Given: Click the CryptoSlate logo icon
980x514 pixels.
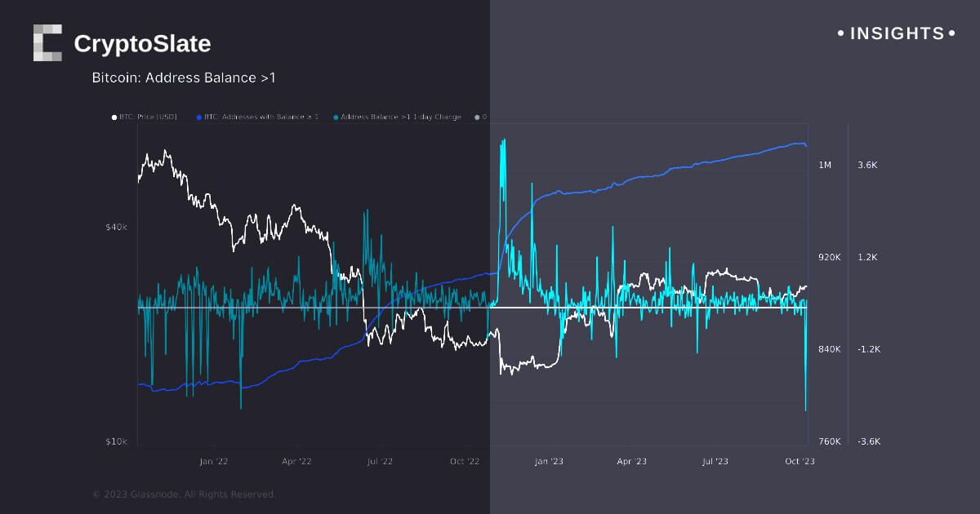Looking at the screenshot, I should [47, 43].
